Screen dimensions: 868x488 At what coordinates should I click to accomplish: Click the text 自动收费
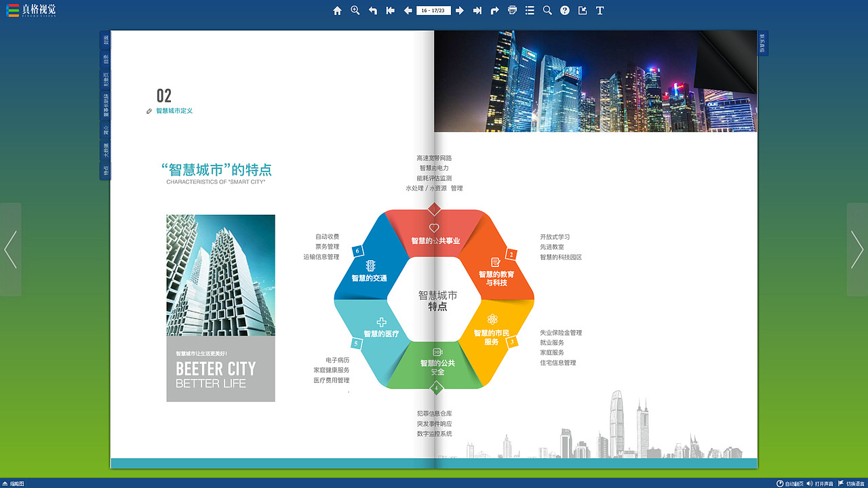coord(327,237)
